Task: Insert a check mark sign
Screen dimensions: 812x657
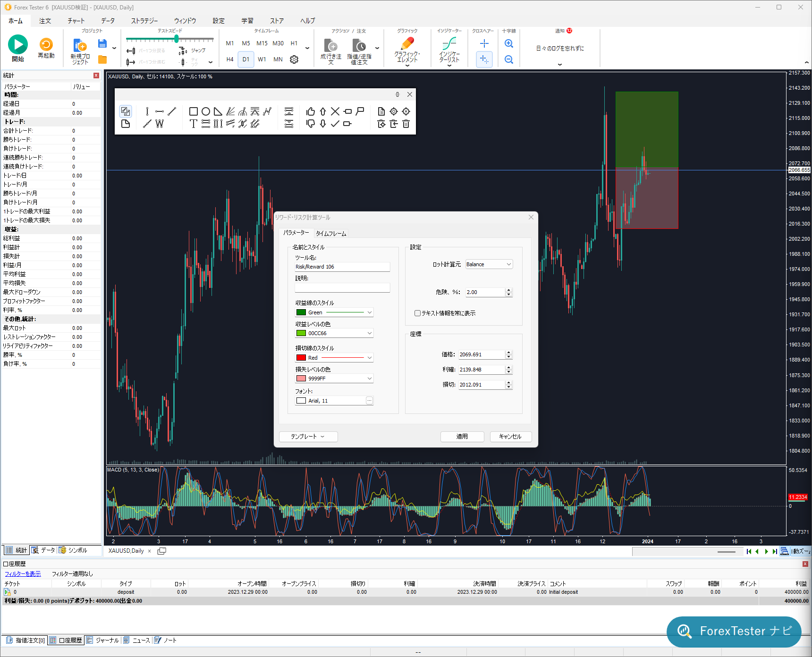Action: [335, 124]
